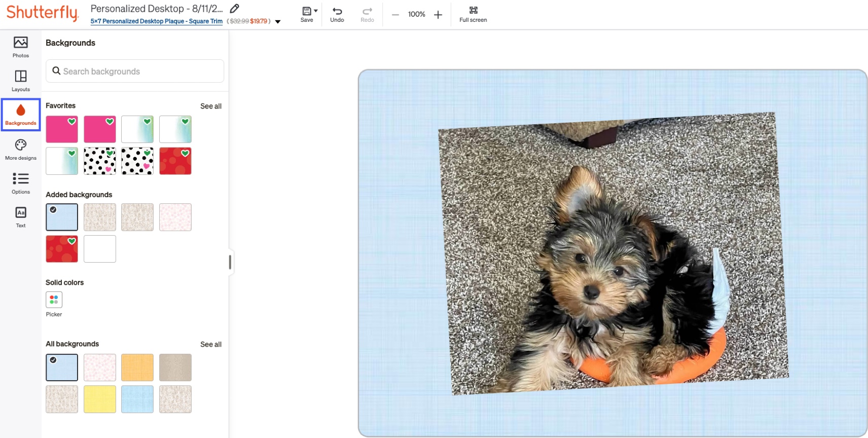Zoom in with the plus icon

tap(438, 15)
